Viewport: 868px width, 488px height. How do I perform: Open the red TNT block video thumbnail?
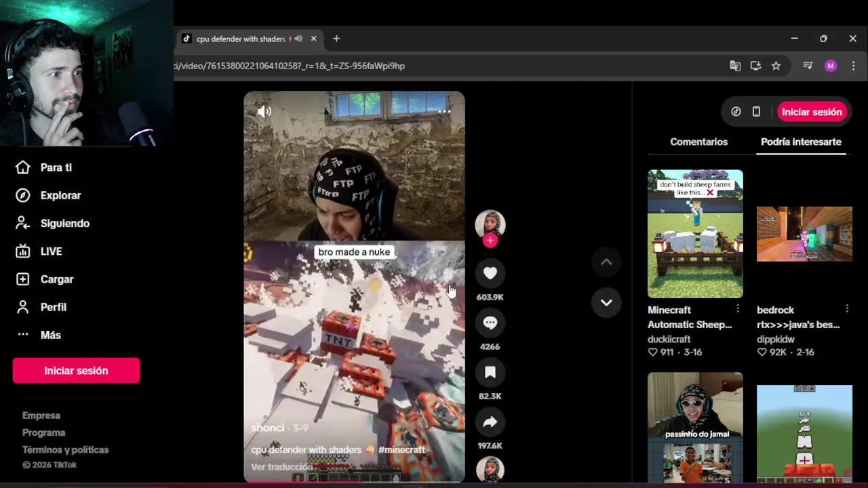(x=804, y=433)
